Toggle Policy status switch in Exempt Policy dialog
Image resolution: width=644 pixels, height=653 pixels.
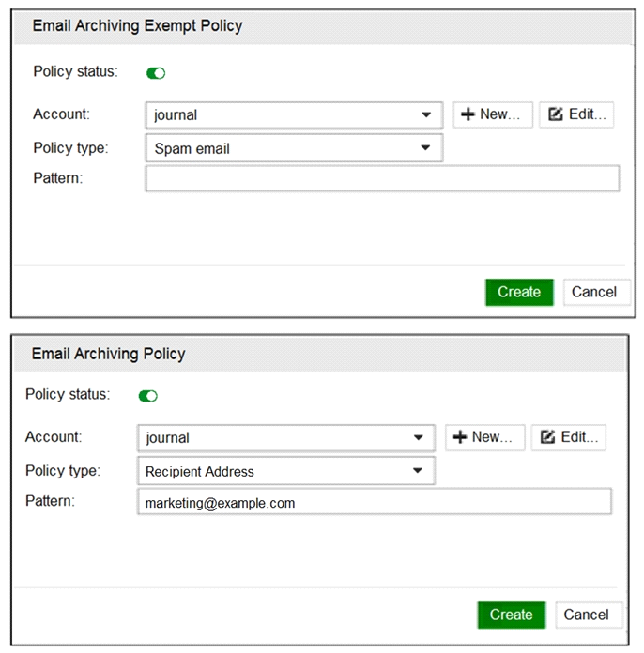point(156,73)
